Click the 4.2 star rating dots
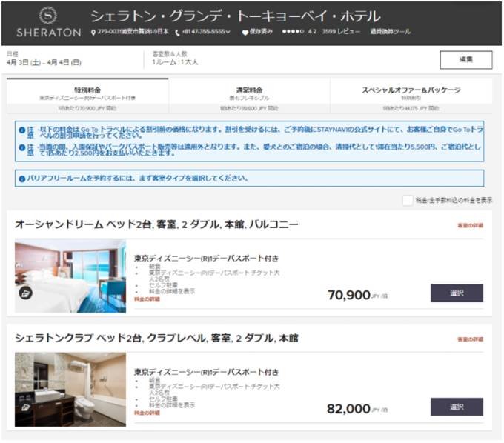Screen dimensions: 504x443 point(293,31)
